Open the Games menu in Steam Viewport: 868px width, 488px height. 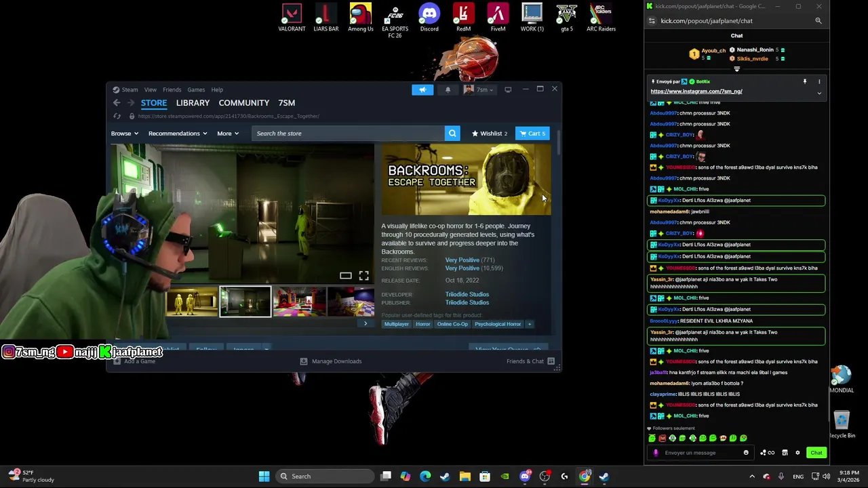(196, 89)
